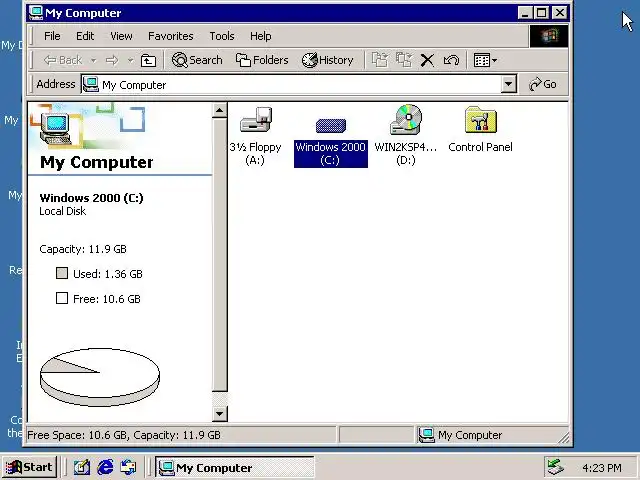Viewport: 640px width, 480px height.
Task: Open the Forward history dropdown arrow
Action: pos(130,60)
